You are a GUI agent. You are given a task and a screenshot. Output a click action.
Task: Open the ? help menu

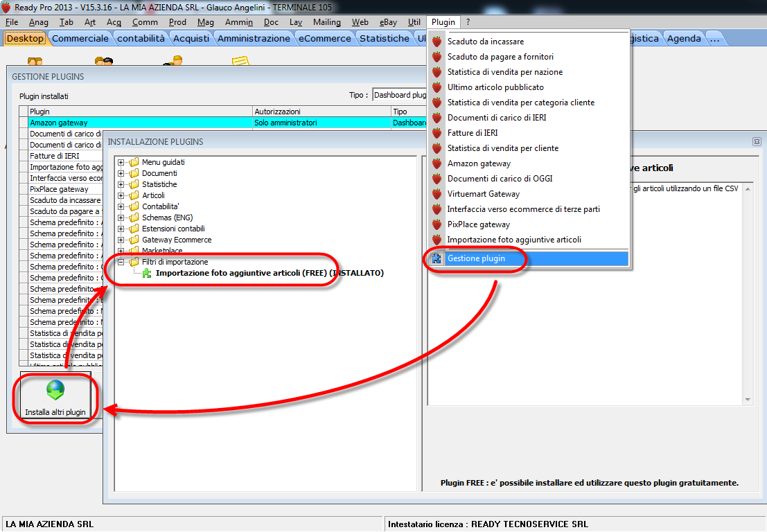tap(468, 22)
